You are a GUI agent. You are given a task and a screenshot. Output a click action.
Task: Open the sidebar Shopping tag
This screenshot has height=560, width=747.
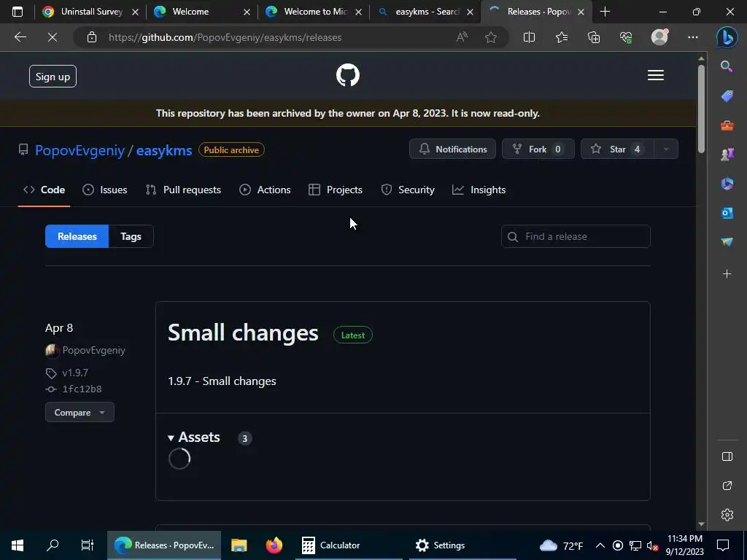727,96
